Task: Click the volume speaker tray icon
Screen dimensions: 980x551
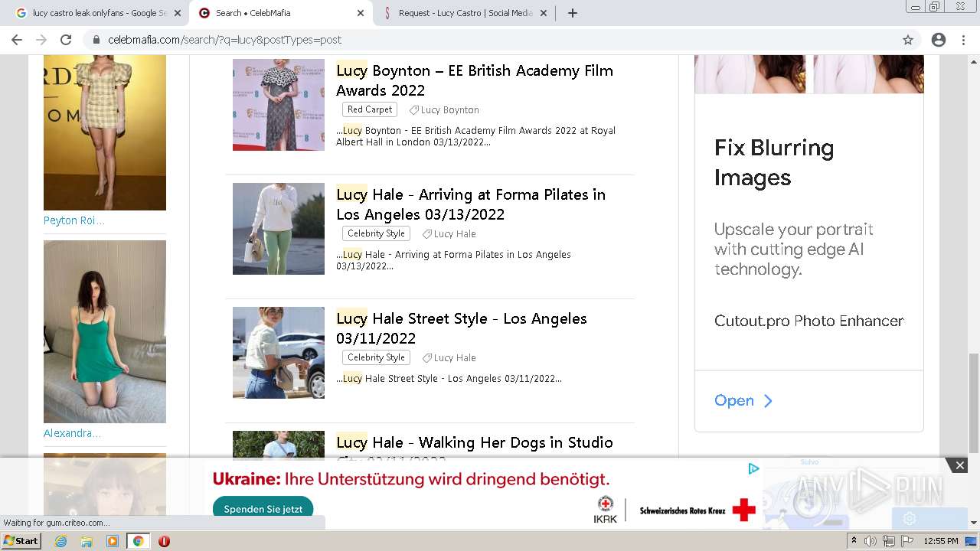Action: [871, 541]
